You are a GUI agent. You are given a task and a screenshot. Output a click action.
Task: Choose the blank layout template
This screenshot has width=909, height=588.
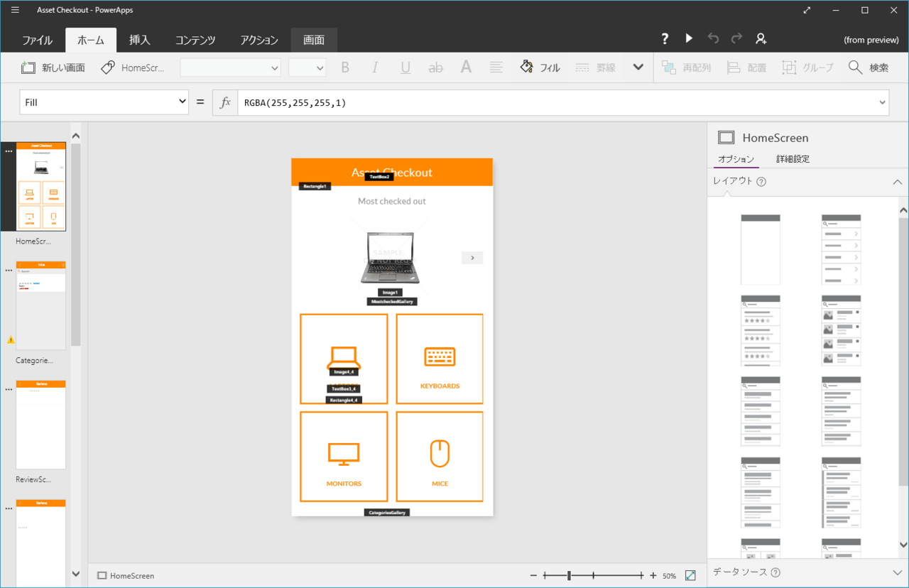tap(761, 249)
